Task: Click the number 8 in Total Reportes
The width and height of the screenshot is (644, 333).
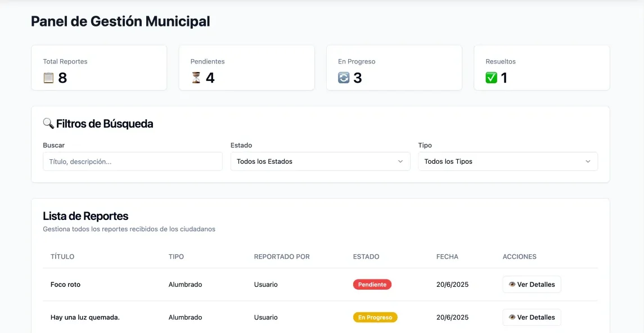Action: [x=62, y=78]
